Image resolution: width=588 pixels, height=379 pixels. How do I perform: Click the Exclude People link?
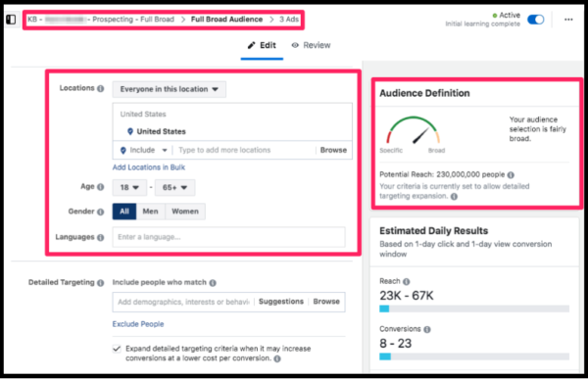pyautogui.click(x=138, y=324)
